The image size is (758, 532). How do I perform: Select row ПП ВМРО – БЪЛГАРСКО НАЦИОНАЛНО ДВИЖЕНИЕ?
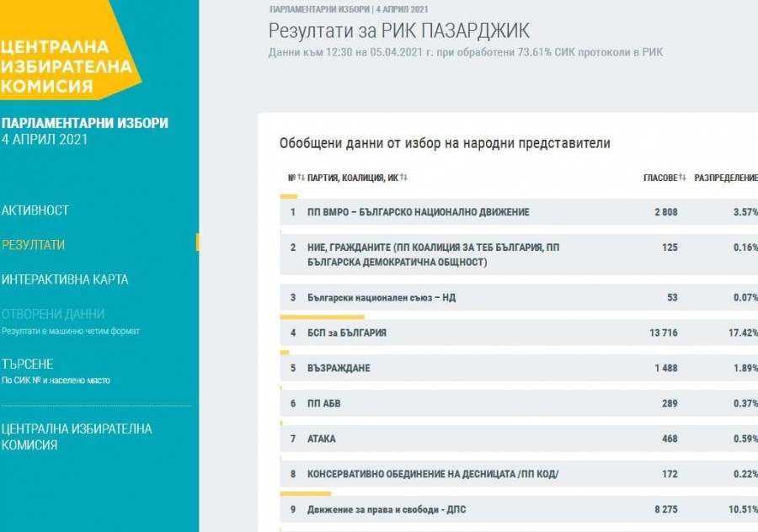click(519, 212)
